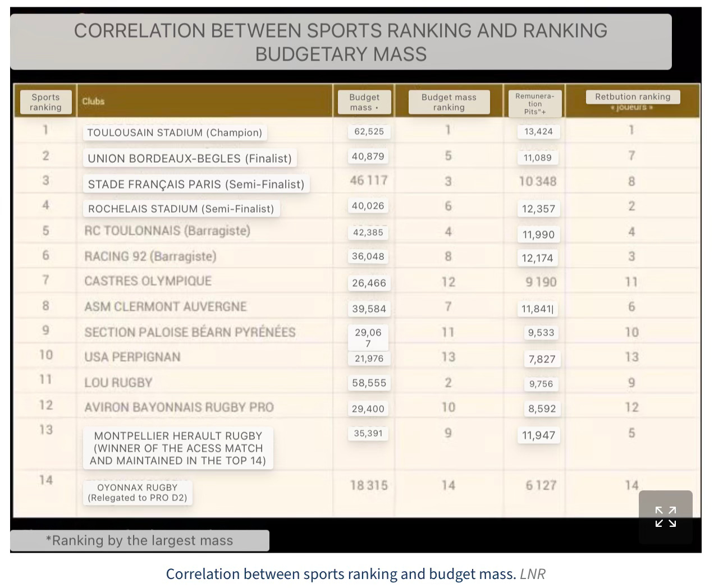
Task: Click the 'Retbution ranking' column header
Action: 633,97
